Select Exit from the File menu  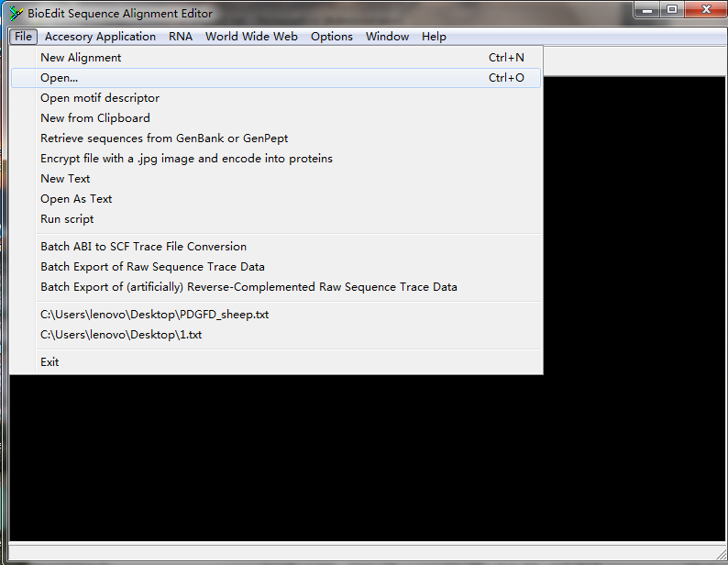tap(276, 362)
